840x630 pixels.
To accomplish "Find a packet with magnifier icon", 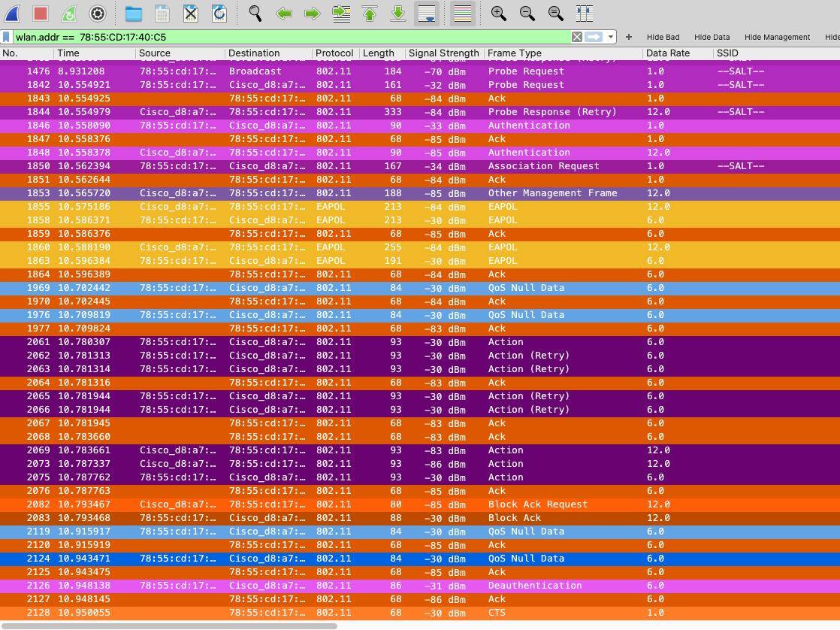I will click(255, 14).
